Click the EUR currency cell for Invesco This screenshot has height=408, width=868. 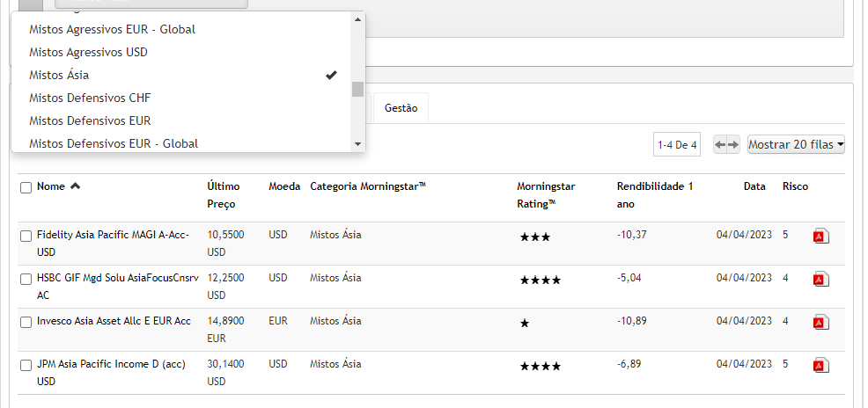(x=278, y=321)
